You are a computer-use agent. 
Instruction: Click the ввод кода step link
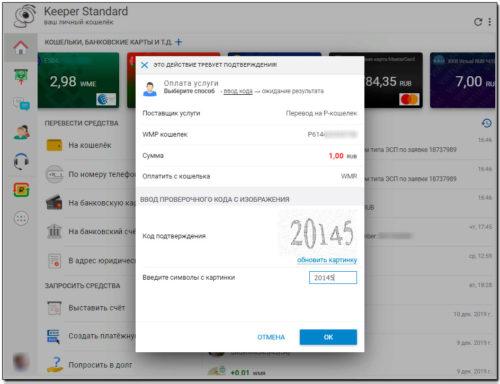point(238,91)
